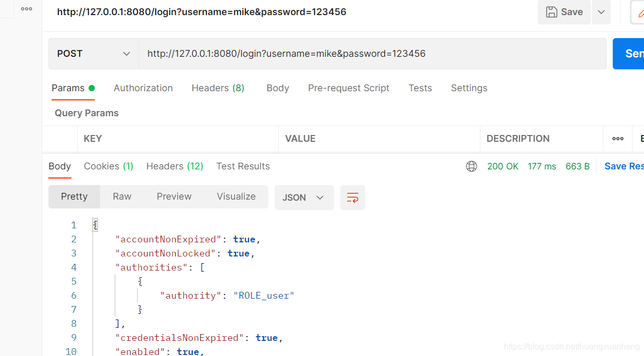
Task: Click the "authority" key on line 6
Action: 191,296
